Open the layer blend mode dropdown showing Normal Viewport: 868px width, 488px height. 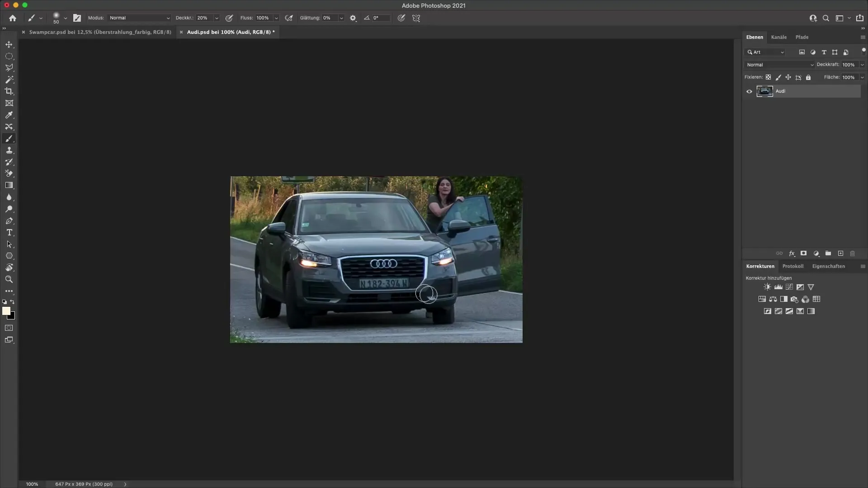click(x=778, y=65)
